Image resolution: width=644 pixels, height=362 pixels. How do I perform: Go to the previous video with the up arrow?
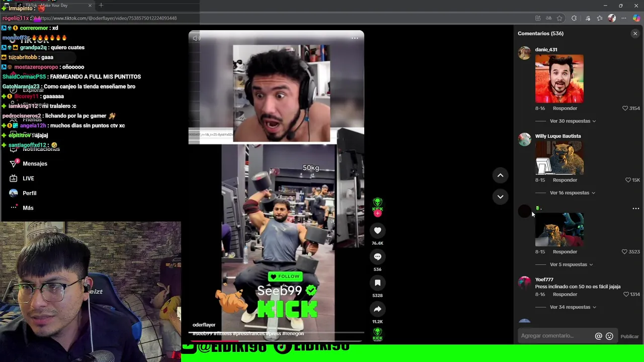point(500,175)
